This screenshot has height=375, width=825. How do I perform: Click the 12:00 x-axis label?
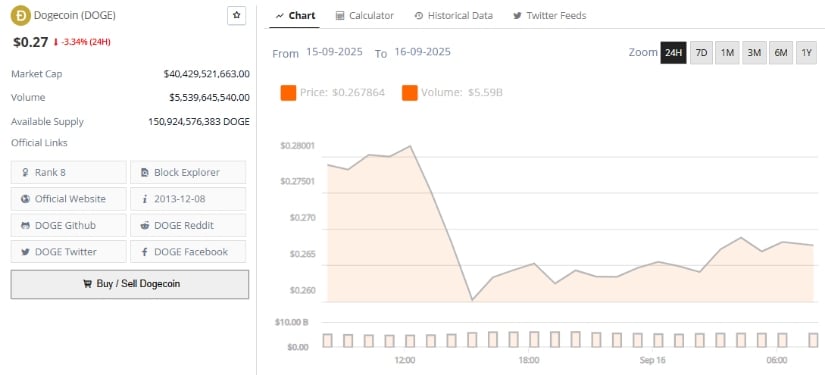[404, 360]
